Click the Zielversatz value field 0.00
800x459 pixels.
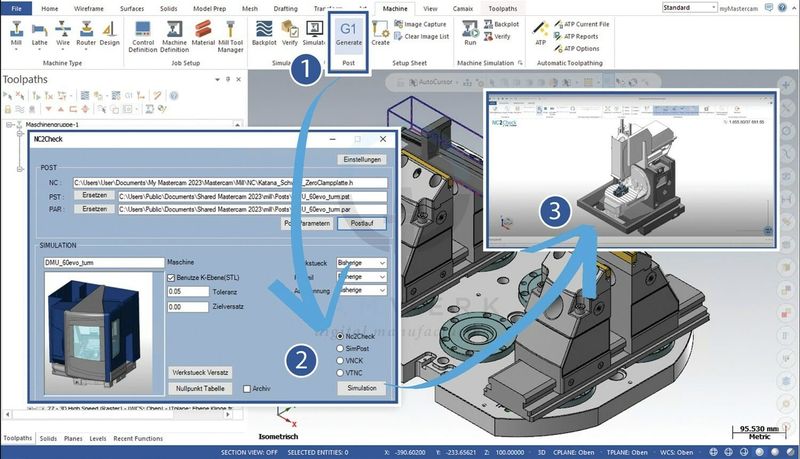coord(188,307)
